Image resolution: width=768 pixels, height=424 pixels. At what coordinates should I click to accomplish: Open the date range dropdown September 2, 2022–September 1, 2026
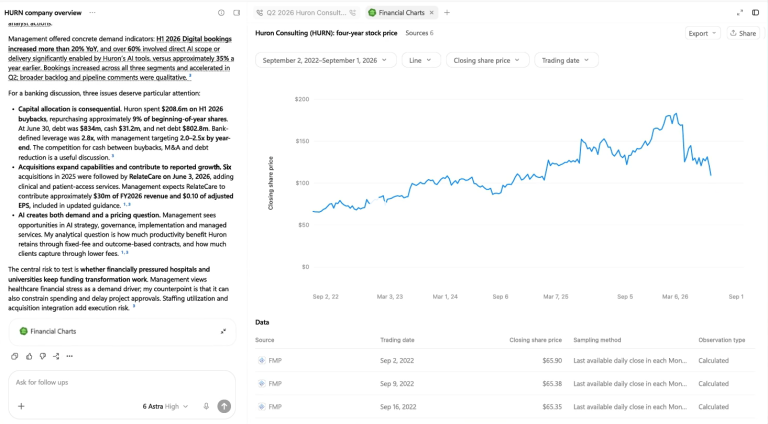[x=325, y=60]
